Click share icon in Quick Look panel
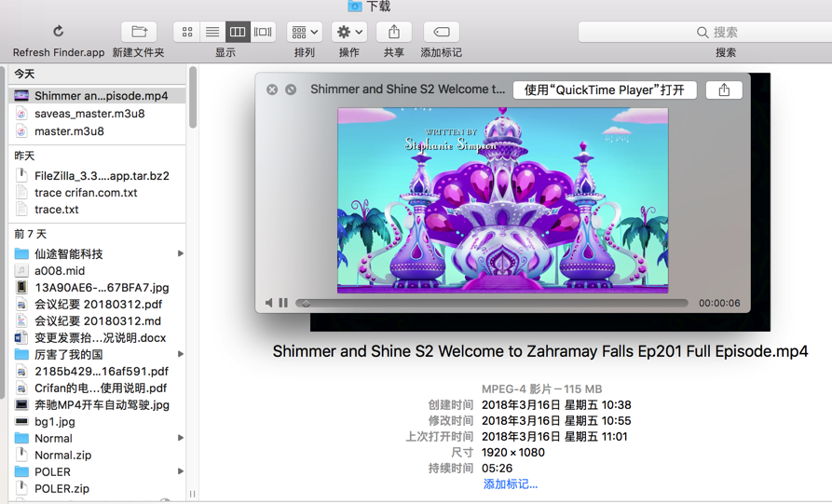This screenshot has width=832, height=504. (724, 89)
